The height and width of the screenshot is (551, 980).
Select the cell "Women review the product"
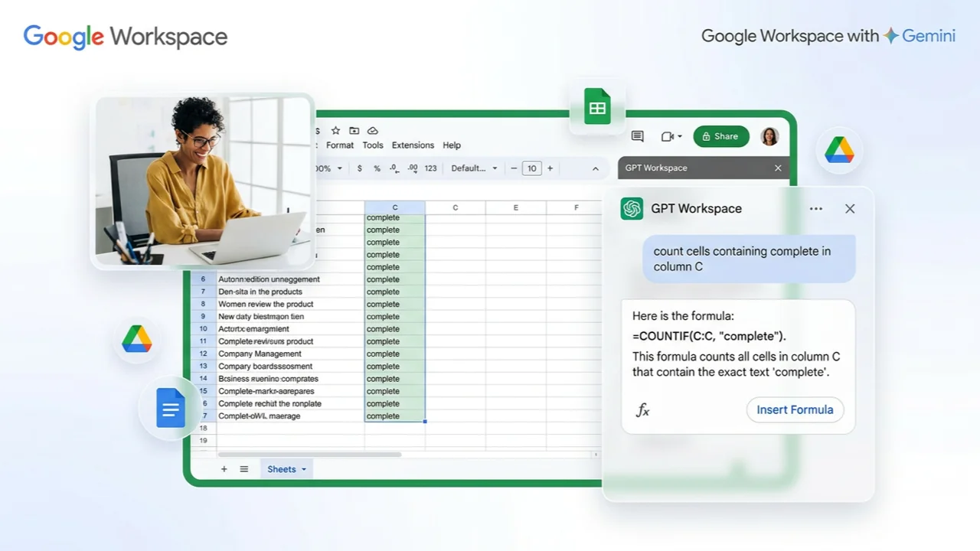(290, 304)
